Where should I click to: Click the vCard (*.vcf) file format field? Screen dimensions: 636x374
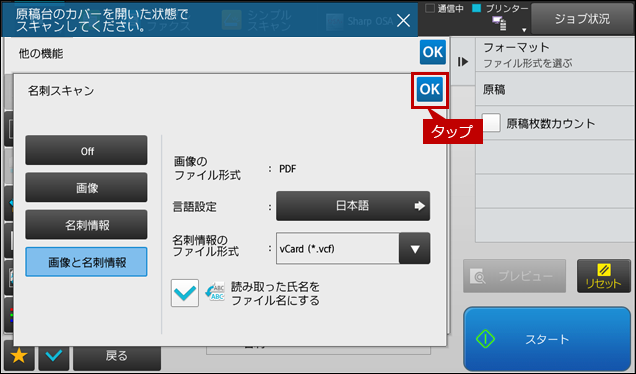coord(337,249)
